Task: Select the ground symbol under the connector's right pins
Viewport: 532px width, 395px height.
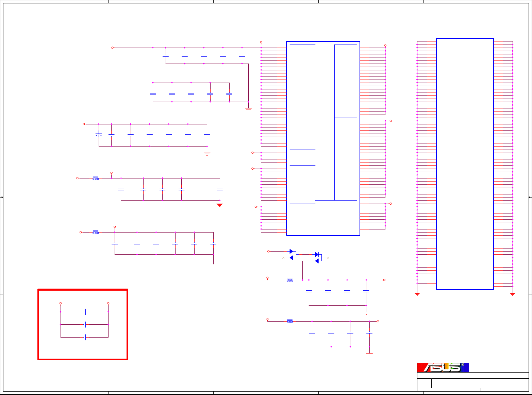Action: (x=513, y=294)
